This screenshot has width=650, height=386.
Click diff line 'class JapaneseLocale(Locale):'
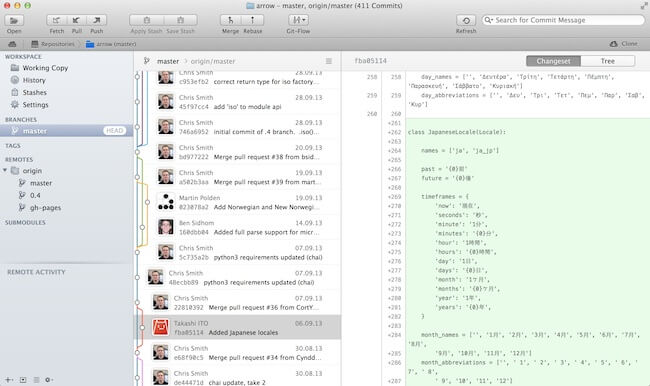(457, 132)
